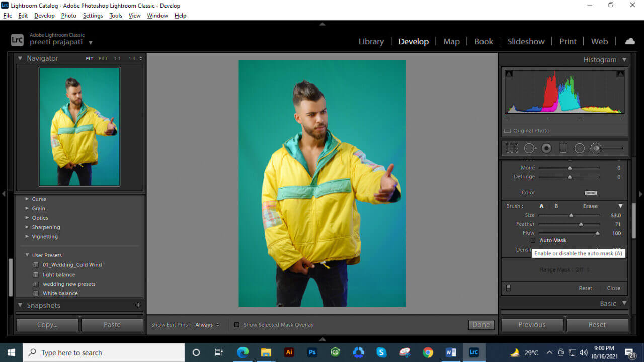Switch to the Library module
The image size is (644, 362).
(371, 41)
